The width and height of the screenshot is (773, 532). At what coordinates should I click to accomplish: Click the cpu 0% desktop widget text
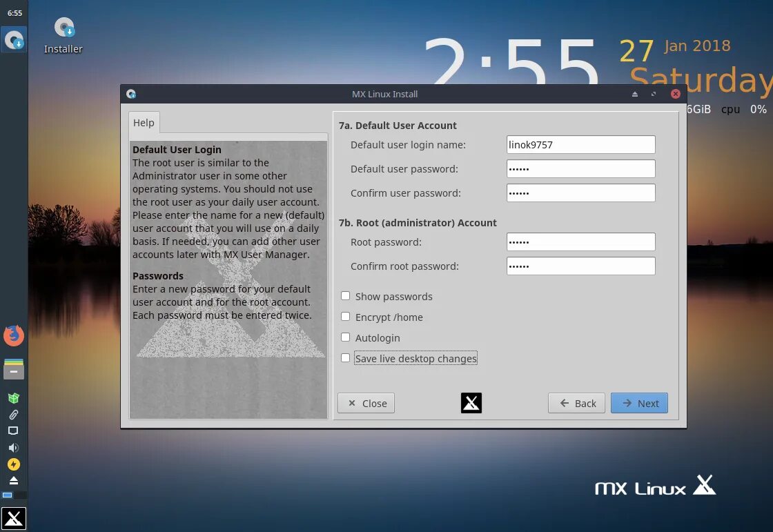(743, 109)
